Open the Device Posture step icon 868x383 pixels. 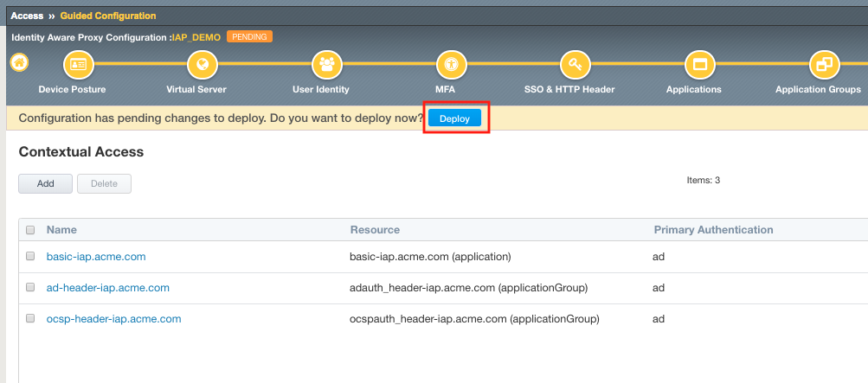pos(79,65)
